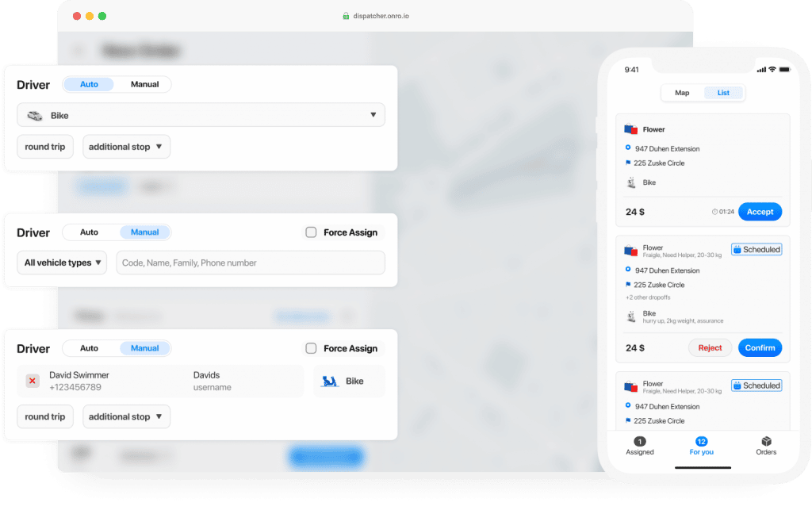Screen dimensions: 812x510
Task: Click the car icon in the Bike vehicle selector
Action: [x=34, y=114]
